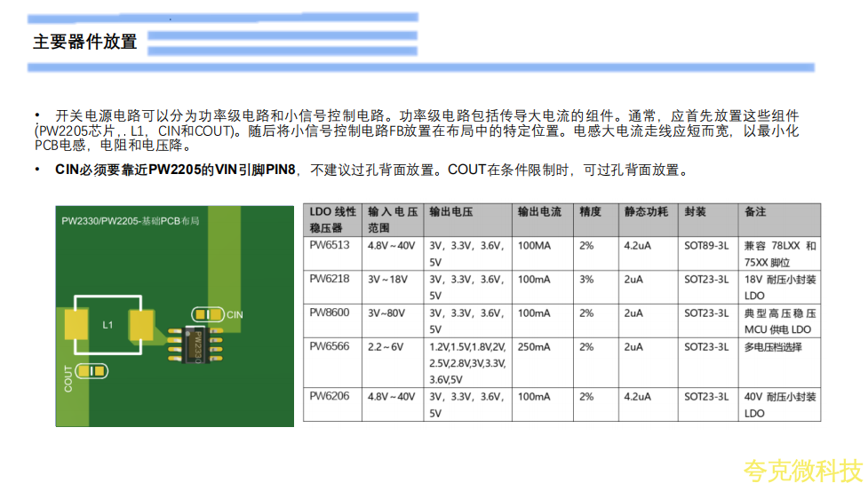The height and width of the screenshot is (483, 868).
Task: Select the PW6566 part number cell
Action: click(330, 347)
